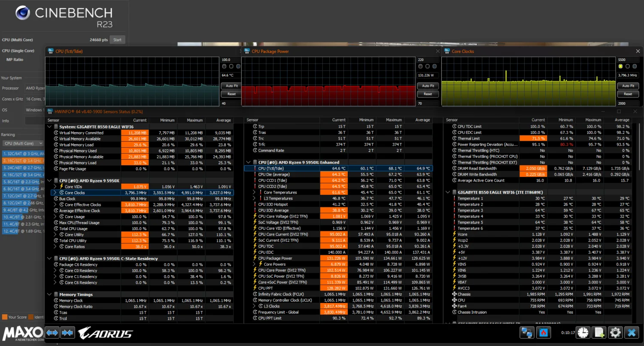Click the clock icon beside Bus Clock row
644x346 pixels.
pos(56,199)
